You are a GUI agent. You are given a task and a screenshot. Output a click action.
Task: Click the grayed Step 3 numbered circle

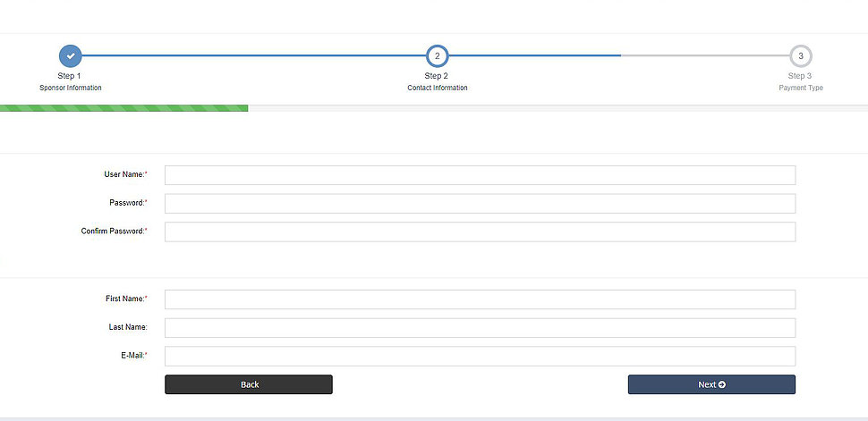click(x=801, y=56)
